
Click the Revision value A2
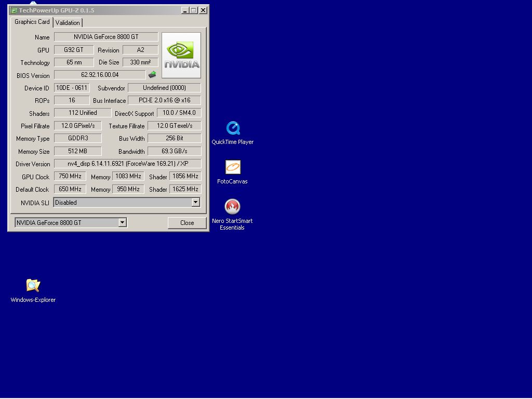click(x=140, y=49)
